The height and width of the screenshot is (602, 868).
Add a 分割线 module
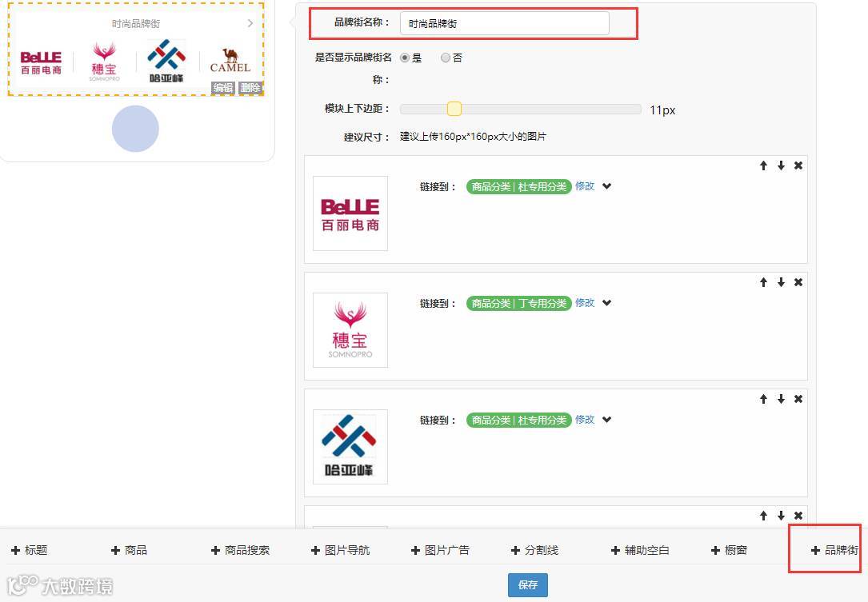coord(534,551)
